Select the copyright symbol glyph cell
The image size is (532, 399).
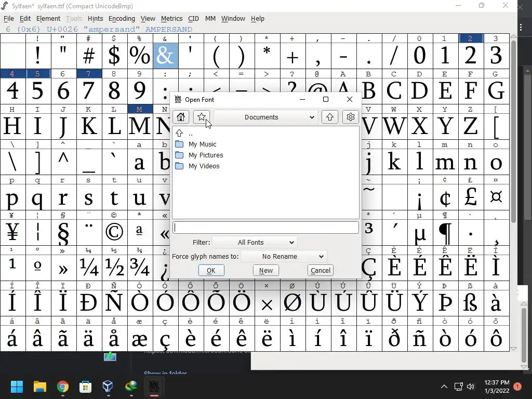tap(114, 232)
